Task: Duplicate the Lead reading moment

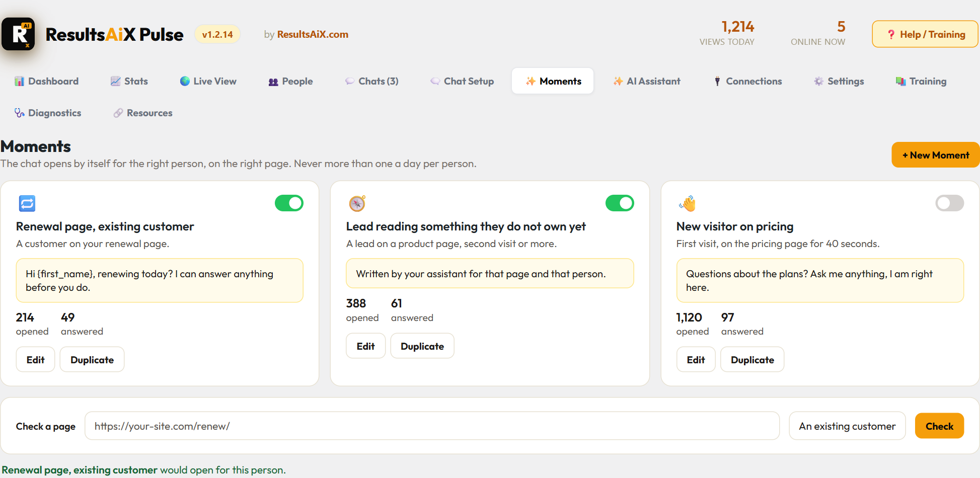Action: coord(422,346)
